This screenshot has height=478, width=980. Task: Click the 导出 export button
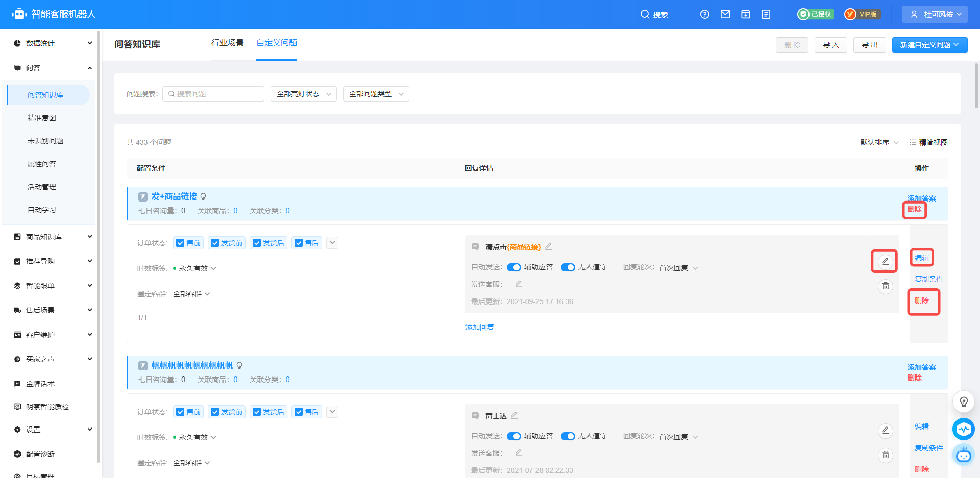870,45
